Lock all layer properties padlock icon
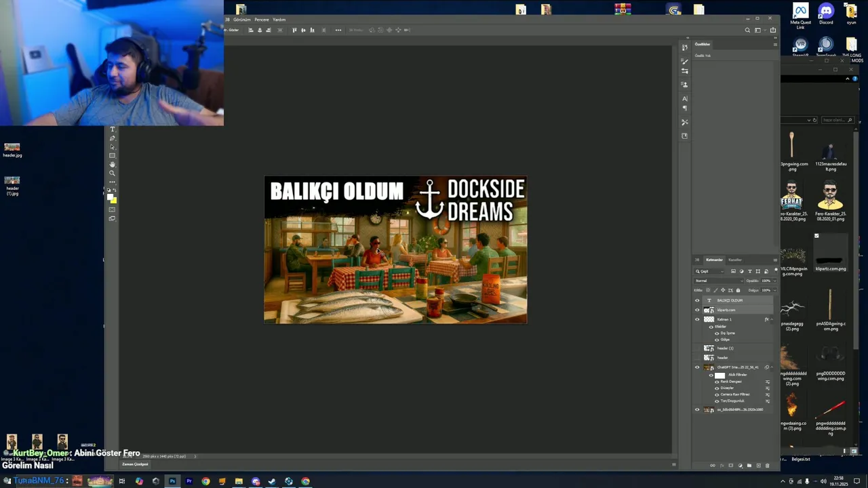 click(x=738, y=290)
